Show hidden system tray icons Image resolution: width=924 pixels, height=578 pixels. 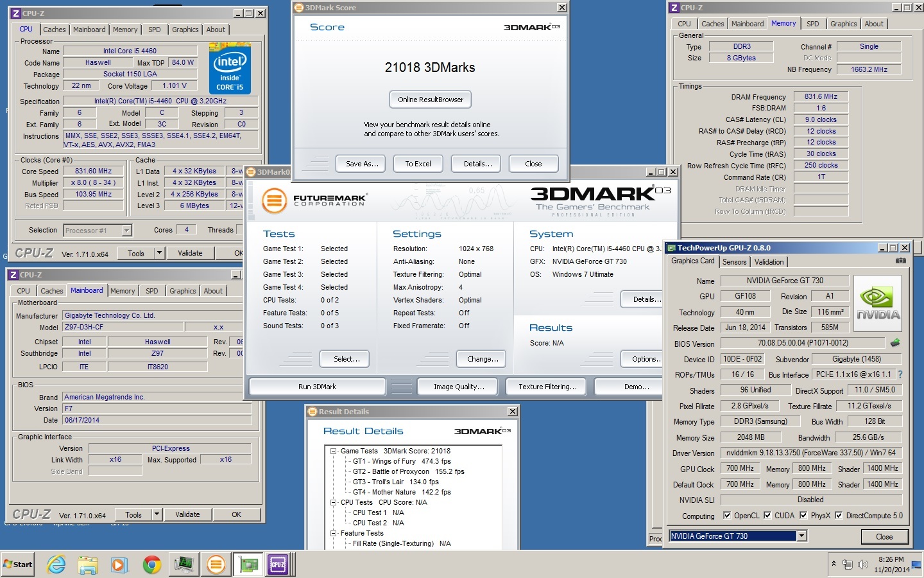pos(834,565)
